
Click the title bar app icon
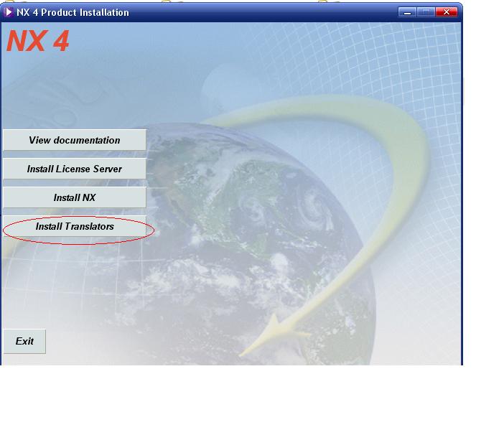(x=9, y=12)
